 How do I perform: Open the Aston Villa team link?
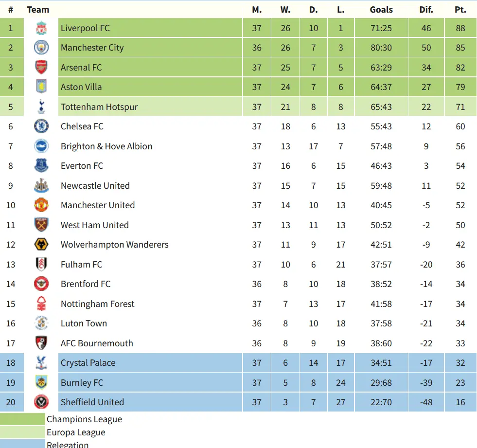pos(81,87)
